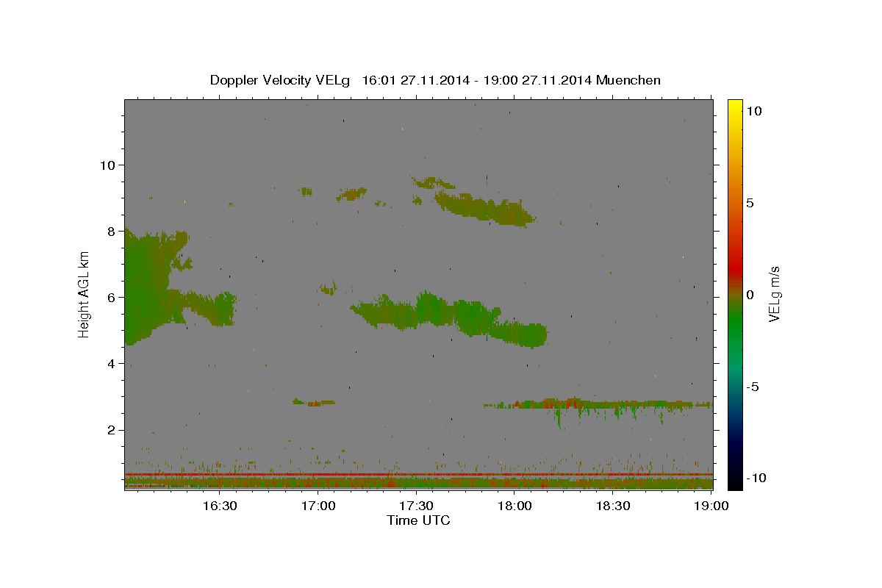Click the 18:00 time tick label
This screenshot has height=588, width=882.
[x=514, y=506]
